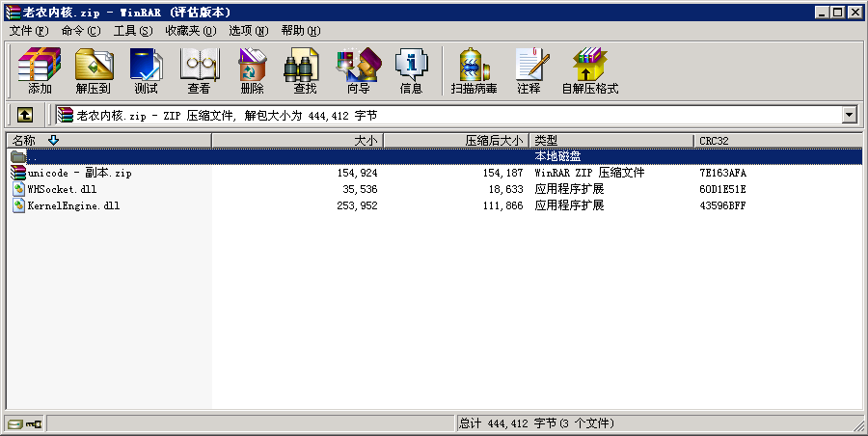Open the 查看 (View) toolbar icon
The image size is (868, 436).
pyautogui.click(x=199, y=70)
